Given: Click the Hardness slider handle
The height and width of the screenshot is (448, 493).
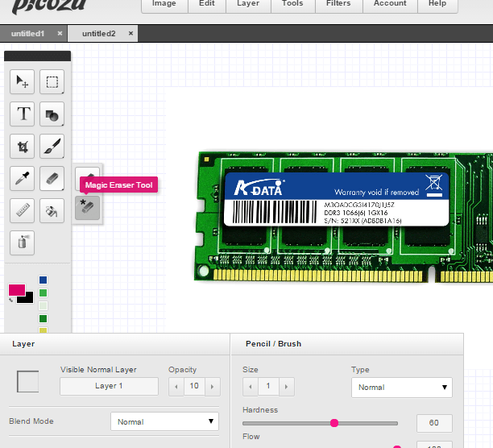Looking at the screenshot, I should coord(334,423).
